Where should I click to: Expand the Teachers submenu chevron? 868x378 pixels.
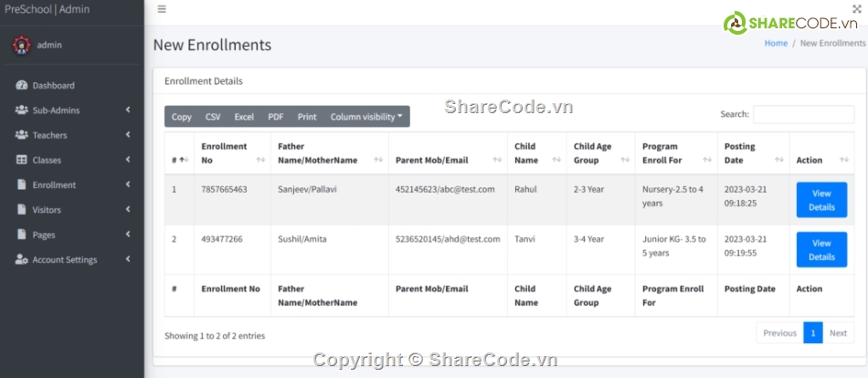coord(128,134)
